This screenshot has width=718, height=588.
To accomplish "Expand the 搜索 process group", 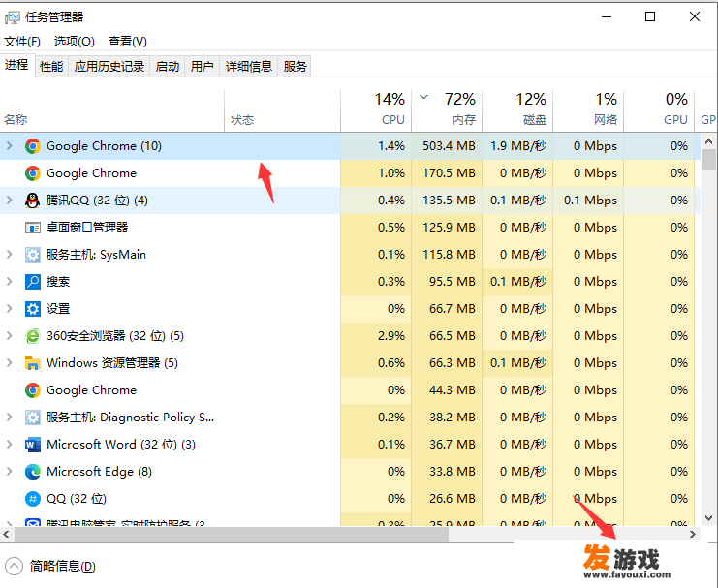I will (9, 282).
